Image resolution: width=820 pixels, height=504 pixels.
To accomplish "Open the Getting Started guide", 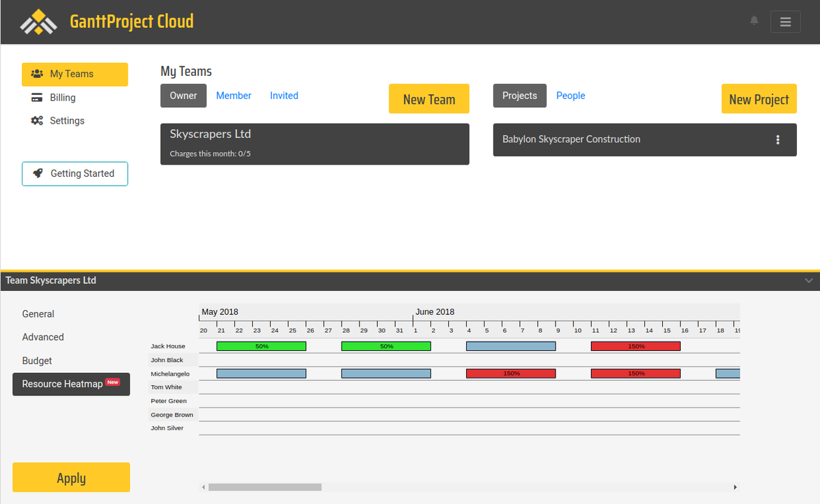I will [74, 173].
